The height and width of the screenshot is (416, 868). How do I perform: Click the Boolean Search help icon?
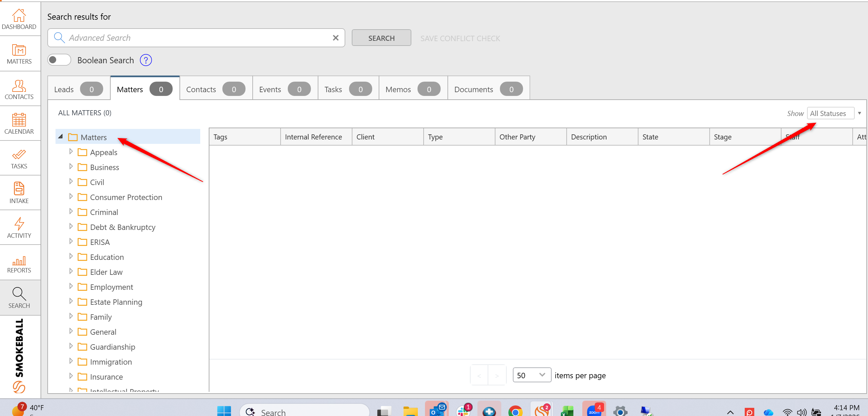click(x=146, y=60)
